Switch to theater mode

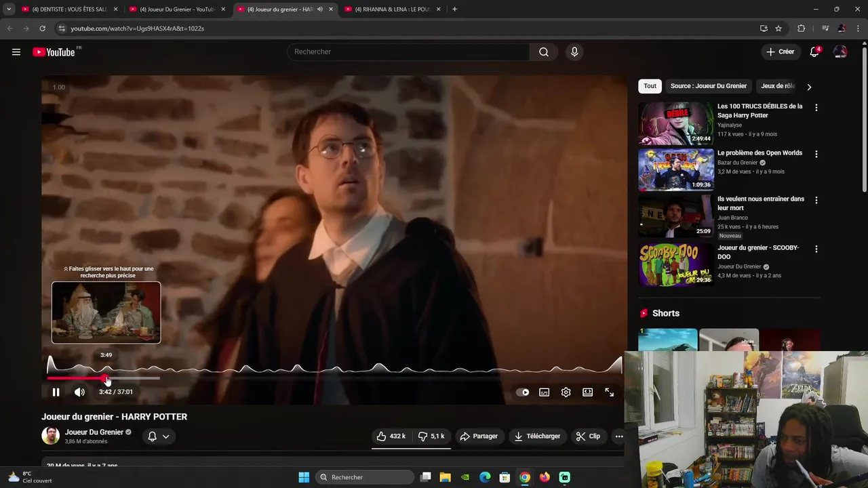point(587,392)
